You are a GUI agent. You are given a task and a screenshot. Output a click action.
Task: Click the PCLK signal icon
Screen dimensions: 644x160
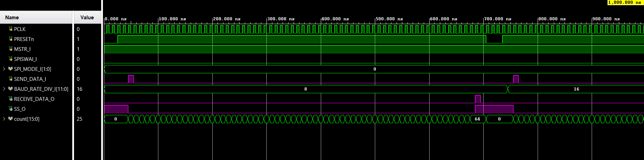point(11,29)
